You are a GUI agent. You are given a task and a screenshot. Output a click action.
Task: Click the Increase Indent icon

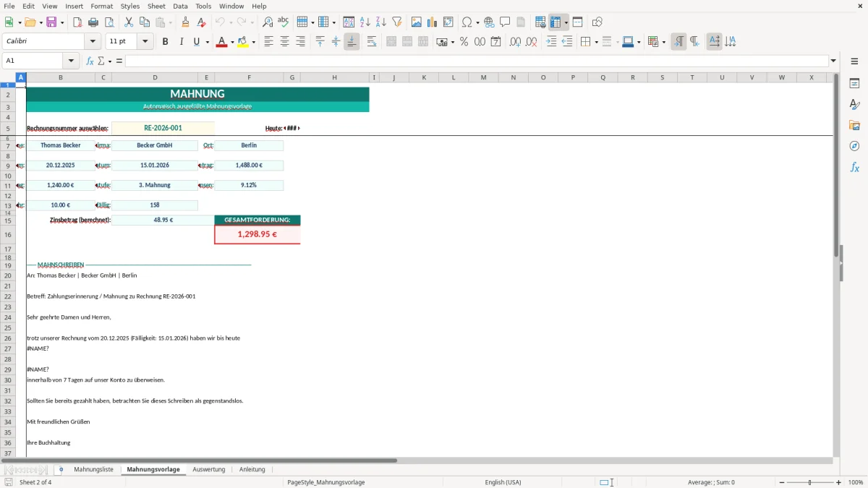point(551,42)
